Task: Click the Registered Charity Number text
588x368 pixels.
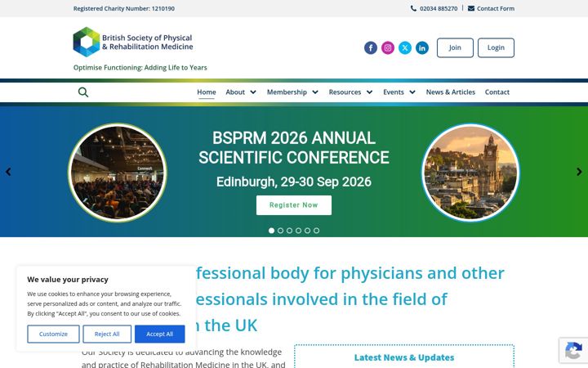Action: [124, 8]
